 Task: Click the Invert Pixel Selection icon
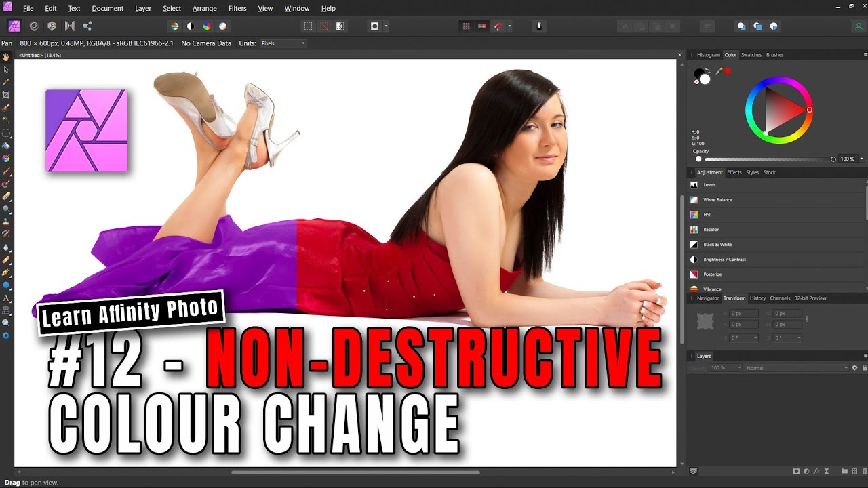(x=340, y=26)
